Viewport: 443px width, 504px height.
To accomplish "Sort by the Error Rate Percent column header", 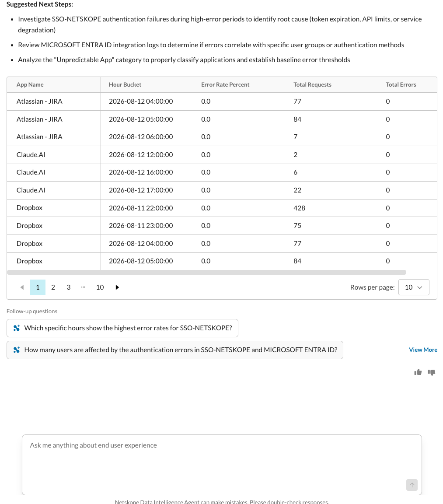I will pos(225,84).
